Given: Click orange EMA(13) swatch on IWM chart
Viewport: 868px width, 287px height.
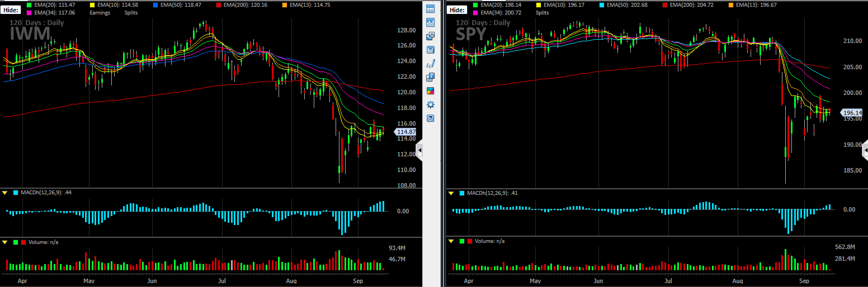Looking at the screenshot, I should pyautogui.click(x=284, y=5).
